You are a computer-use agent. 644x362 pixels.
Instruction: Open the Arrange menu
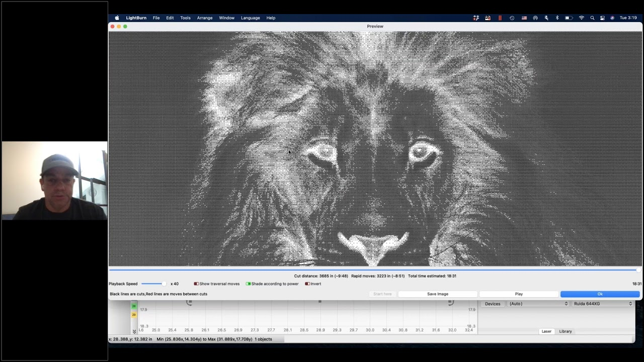coord(205,18)
